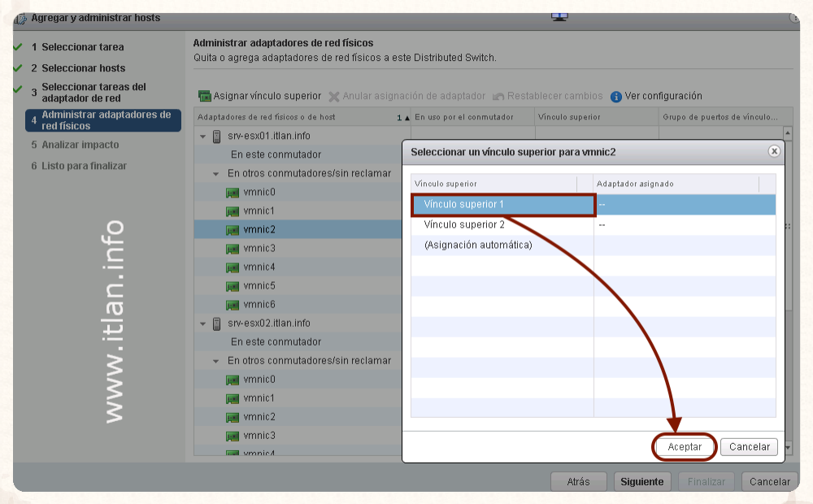Screen dimensions: 813x504
Task: Click the Siguiente wizard button
Action: coord(641,481)
